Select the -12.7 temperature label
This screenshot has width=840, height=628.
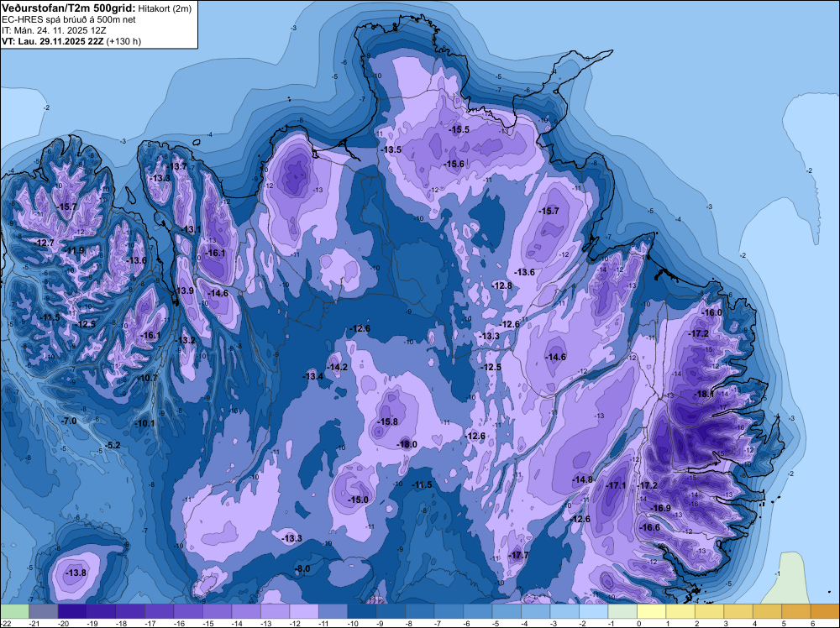(44, 243)
